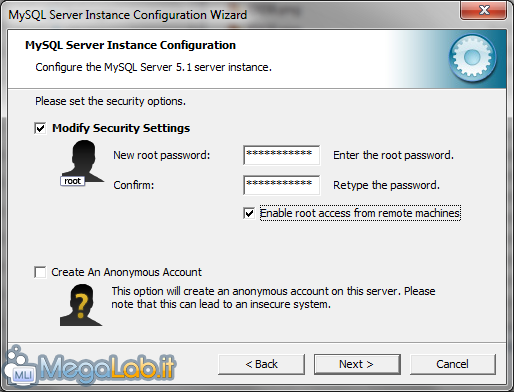Click the black root user silhouette icon
This screenshot has height=392, width=514.
click(x=84, y=161)
